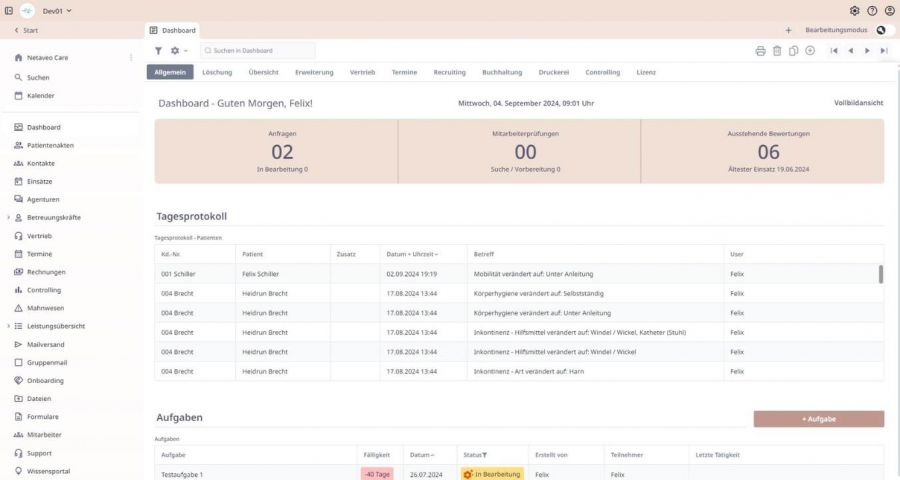
Task: Expand the Betreuungskräfte sidebar item
Action: point(9,217)
